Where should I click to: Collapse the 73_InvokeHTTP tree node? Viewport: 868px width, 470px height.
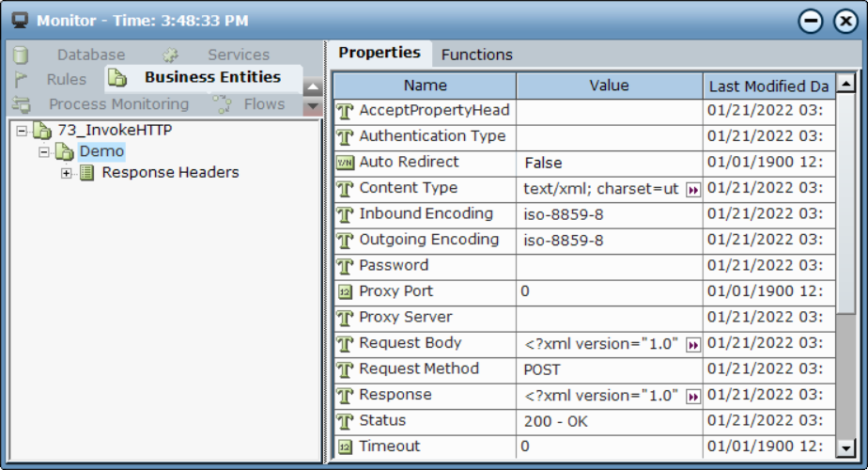pos(22,131)
